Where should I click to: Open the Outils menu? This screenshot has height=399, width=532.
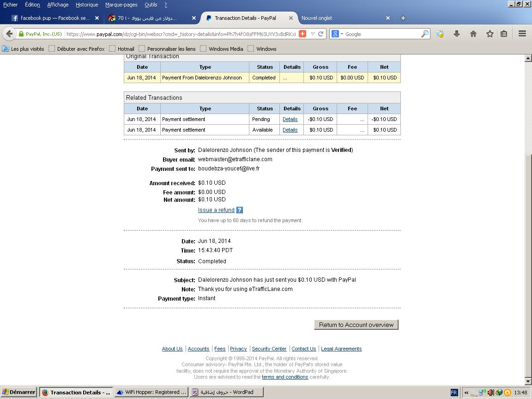[151, 5]
